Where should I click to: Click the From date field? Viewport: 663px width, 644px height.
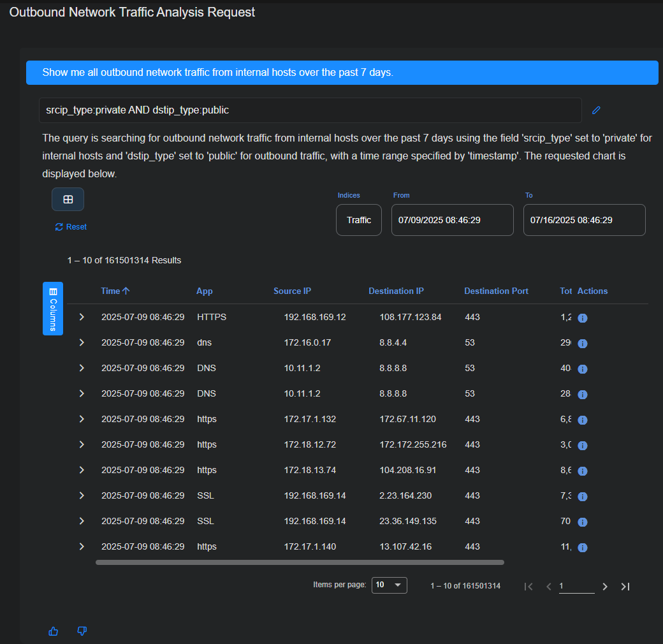452,220
